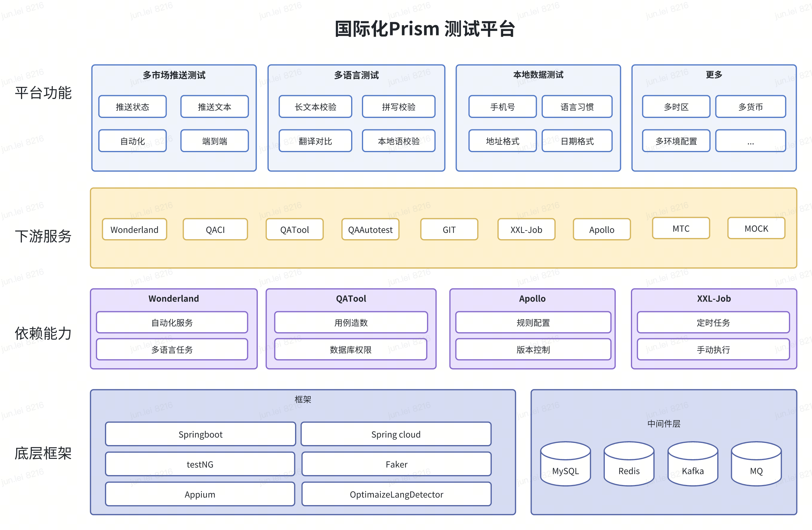Select the 平台功能 row label
This screenshot has height=530, width=812.
(43, 92)
